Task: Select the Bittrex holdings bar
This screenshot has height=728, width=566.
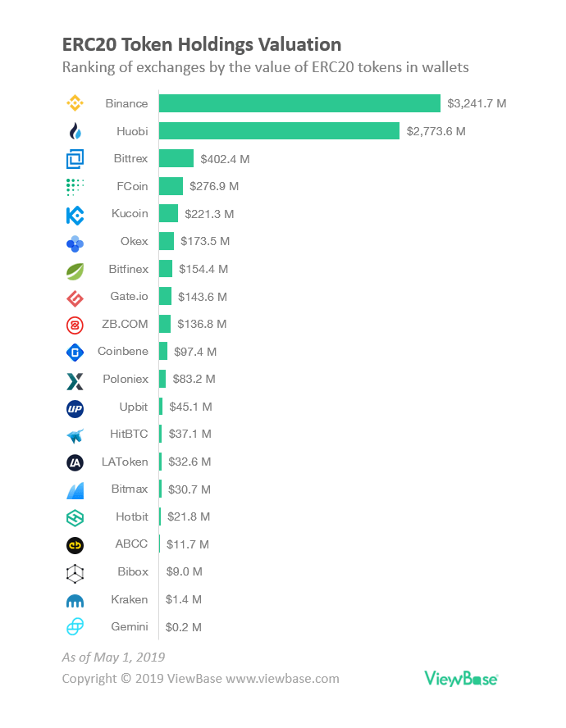Action: (176, 159)
